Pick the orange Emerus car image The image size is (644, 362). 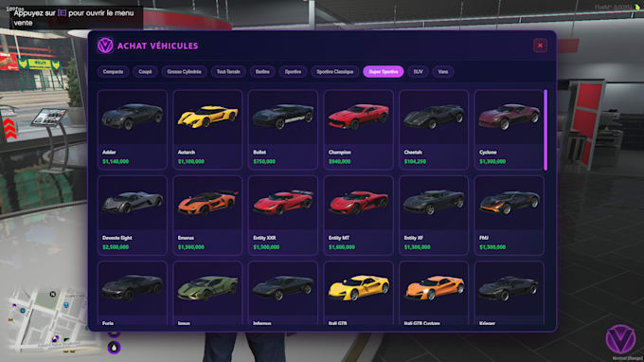point(207,203)
